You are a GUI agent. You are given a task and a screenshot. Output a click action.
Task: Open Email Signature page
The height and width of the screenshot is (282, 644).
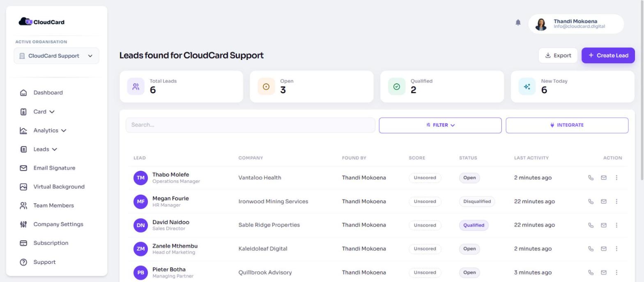point(54,168)
